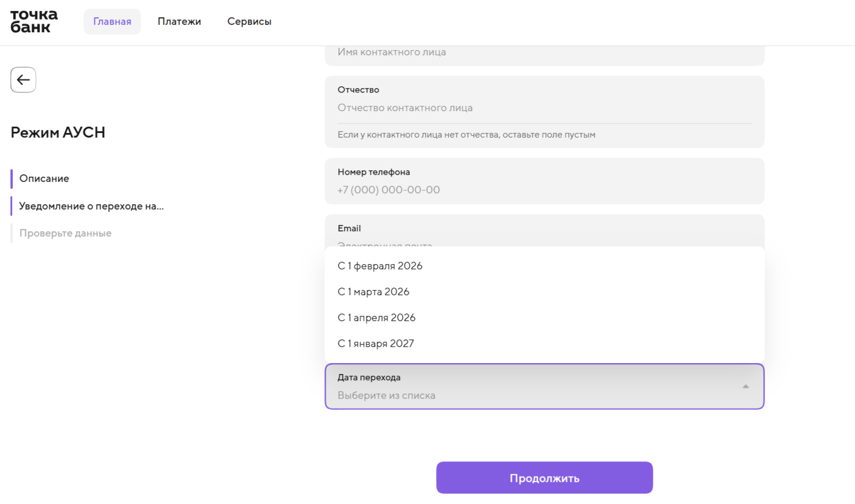Choose 'С 1 марта 2026' from list

[373, 292]
